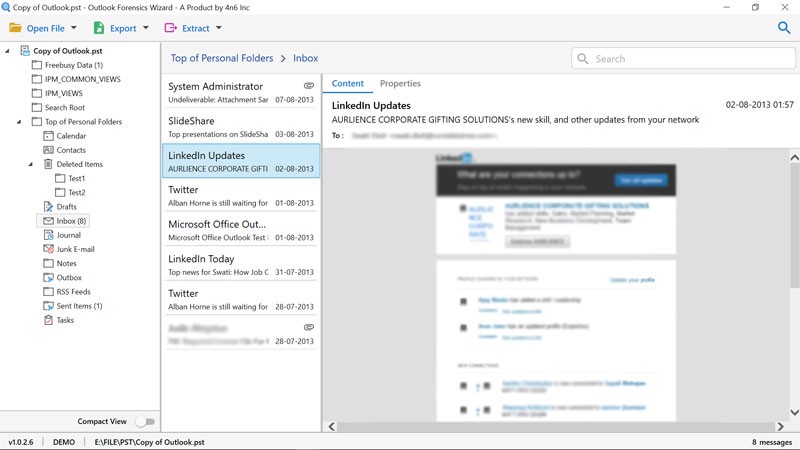Select the LinkedIn Today email
The width and height of the screenshot is (800, 450).
241,265
